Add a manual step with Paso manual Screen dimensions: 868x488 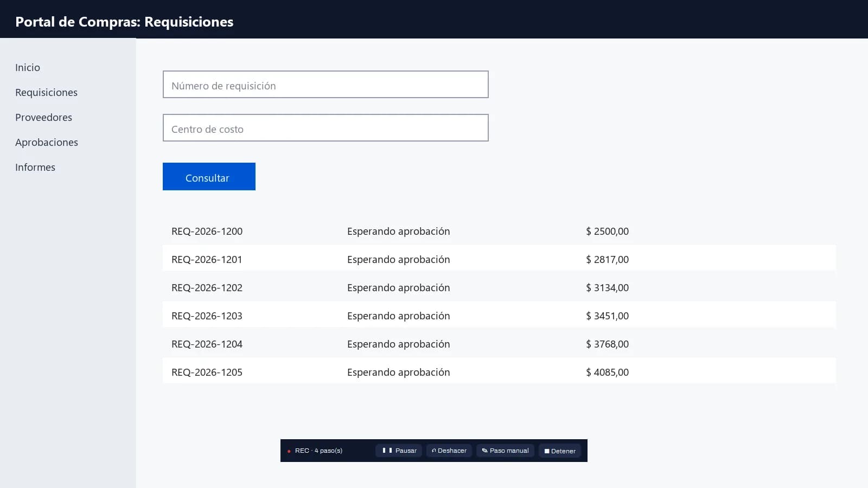click(505, 451)
